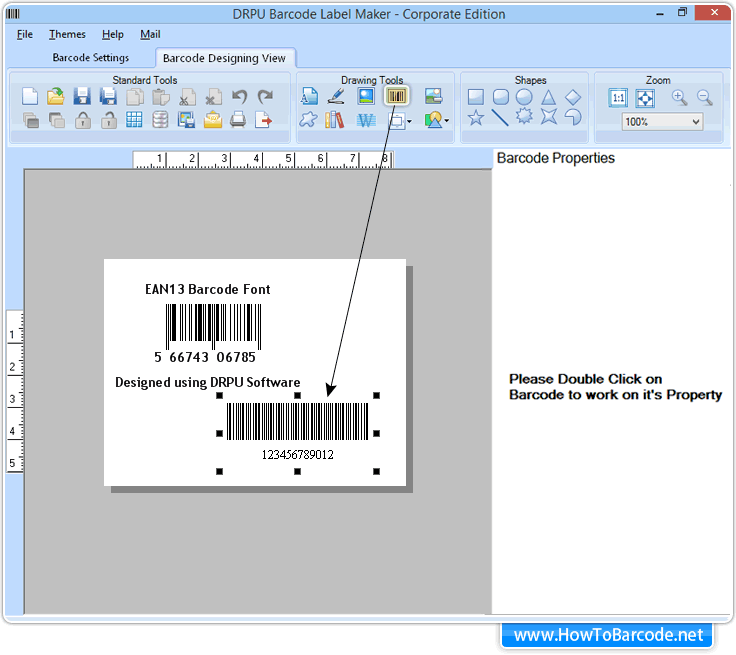Select the Signature pen tool
Viewport: 736px width, 655px height.
pyautogui.click(x=336, y=96)
